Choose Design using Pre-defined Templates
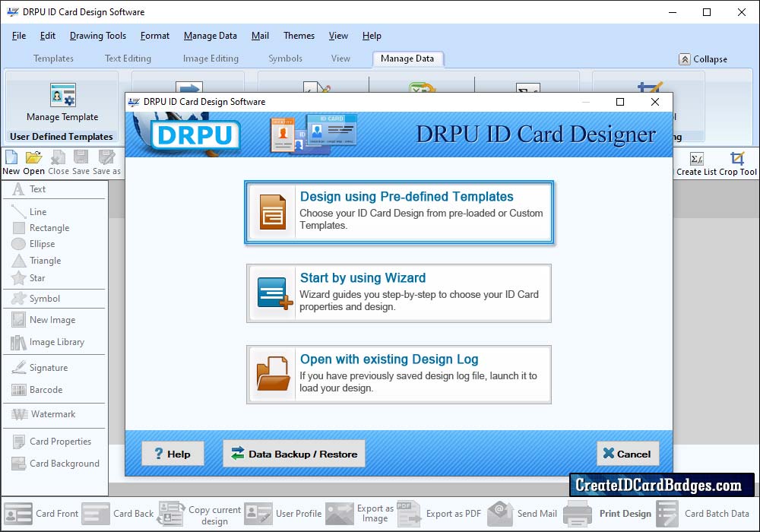This screenshot has height=532, width=760. (x=399, y=212)
